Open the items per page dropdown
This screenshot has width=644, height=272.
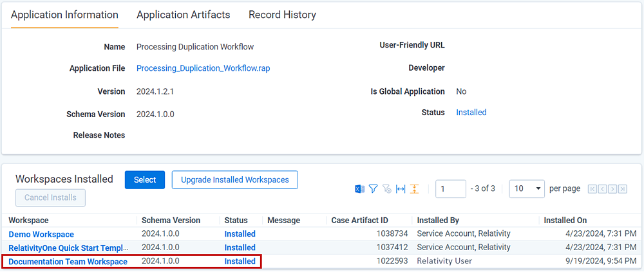[527, 188]
